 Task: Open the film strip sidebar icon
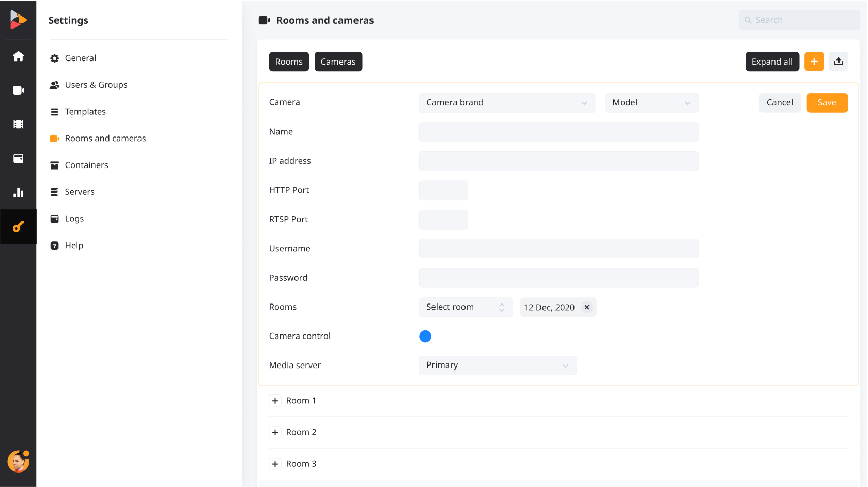18,124
